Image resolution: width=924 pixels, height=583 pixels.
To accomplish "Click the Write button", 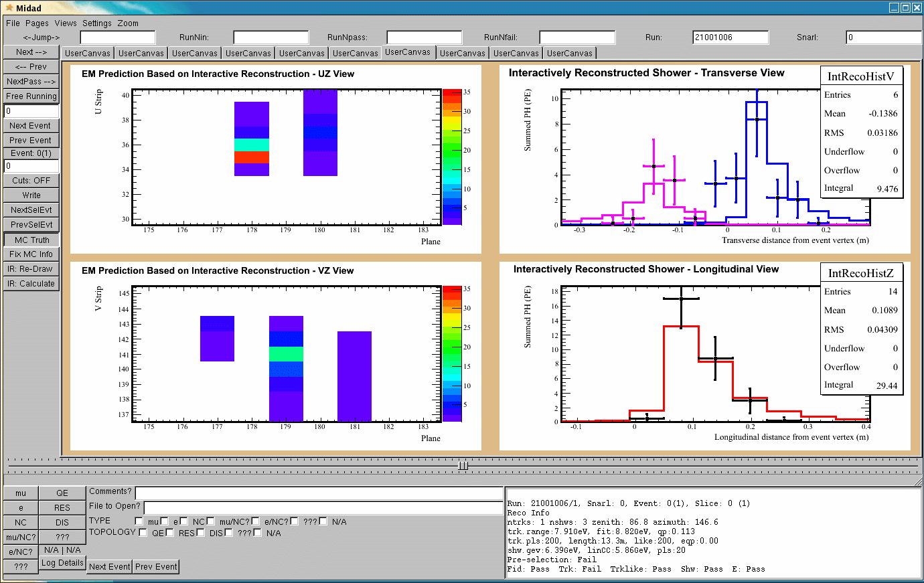I will pyautogui.click(x=31, y=195).
